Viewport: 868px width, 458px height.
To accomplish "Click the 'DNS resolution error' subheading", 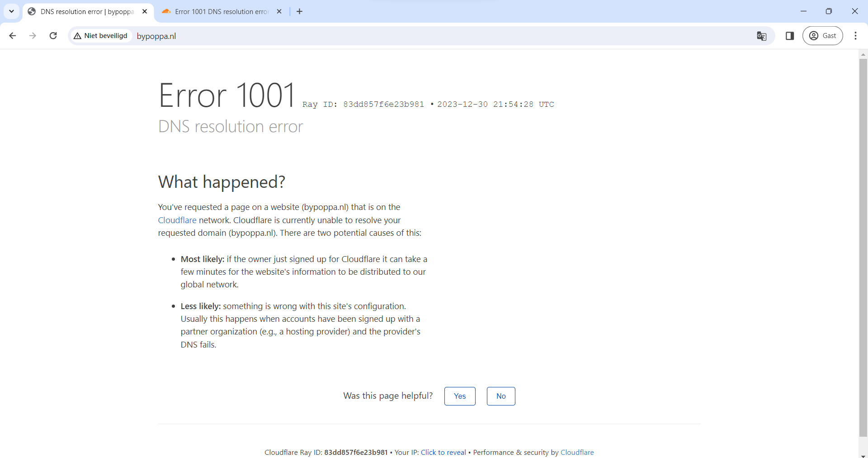I will tap(231, 127).
